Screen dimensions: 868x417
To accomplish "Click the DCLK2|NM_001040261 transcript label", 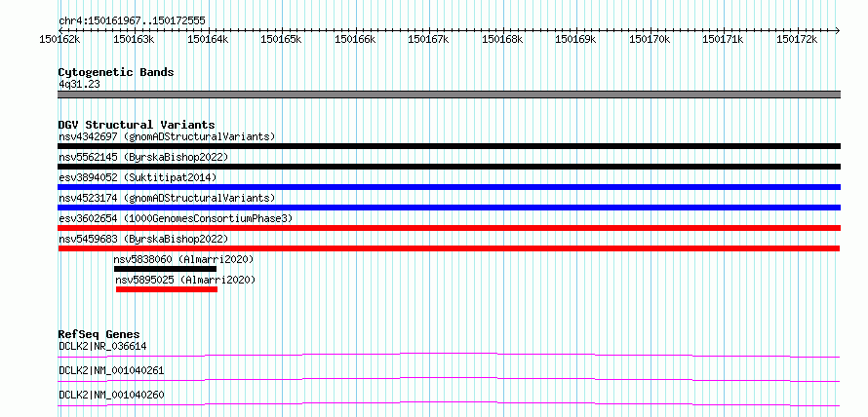I will point(111,370).
